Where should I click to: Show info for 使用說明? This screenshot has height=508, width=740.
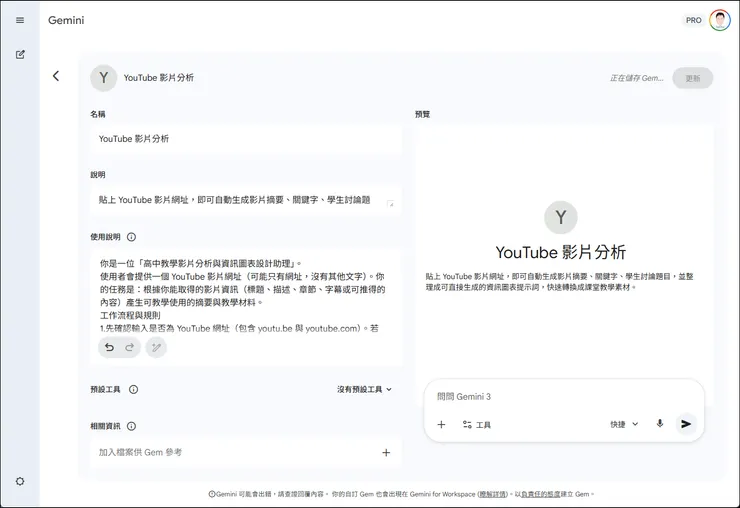click(x=132, y=237)
